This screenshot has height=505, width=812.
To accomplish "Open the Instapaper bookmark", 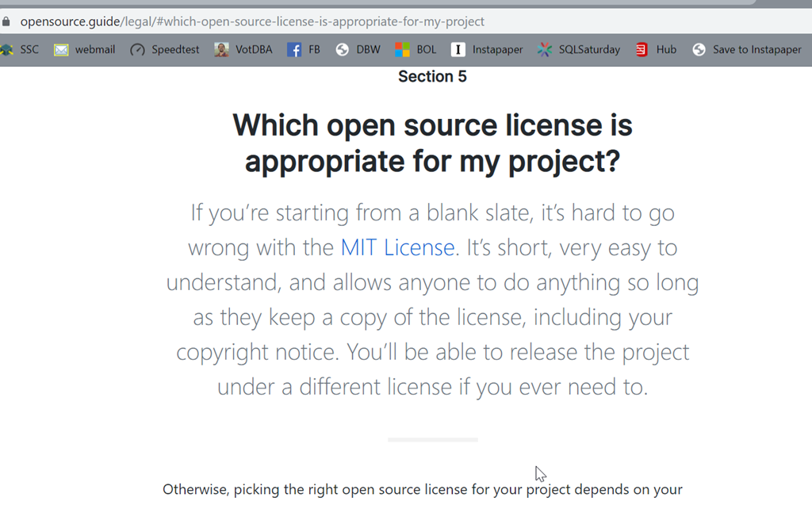I will [x=487, y=49].
